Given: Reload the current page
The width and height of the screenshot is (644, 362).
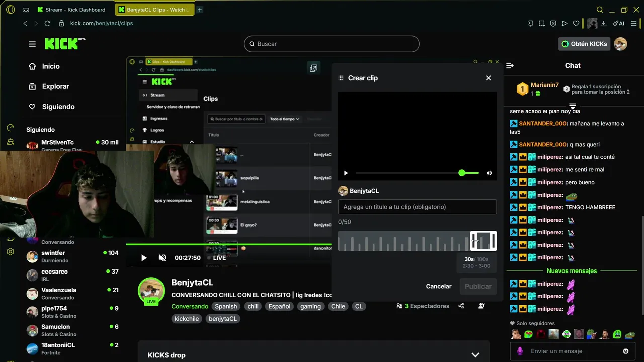Looking at the screenshot, I should [x=47, y=23].
